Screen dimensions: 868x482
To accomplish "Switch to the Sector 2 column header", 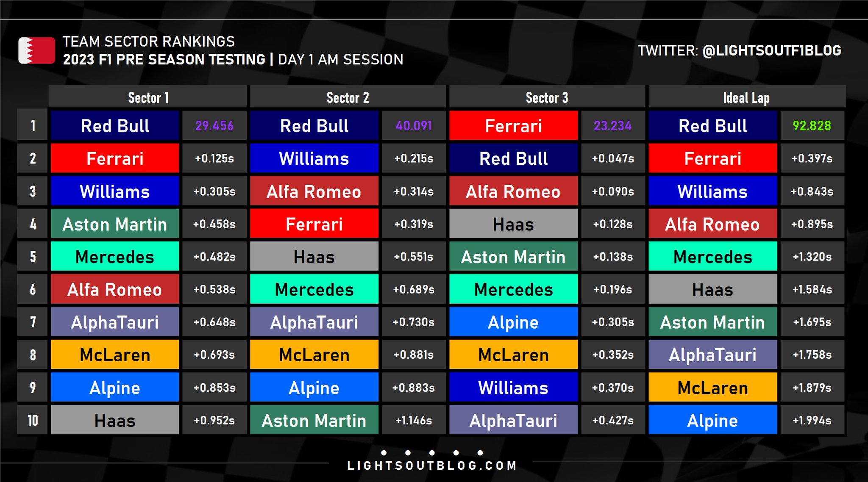I will [x=348, y=97].
